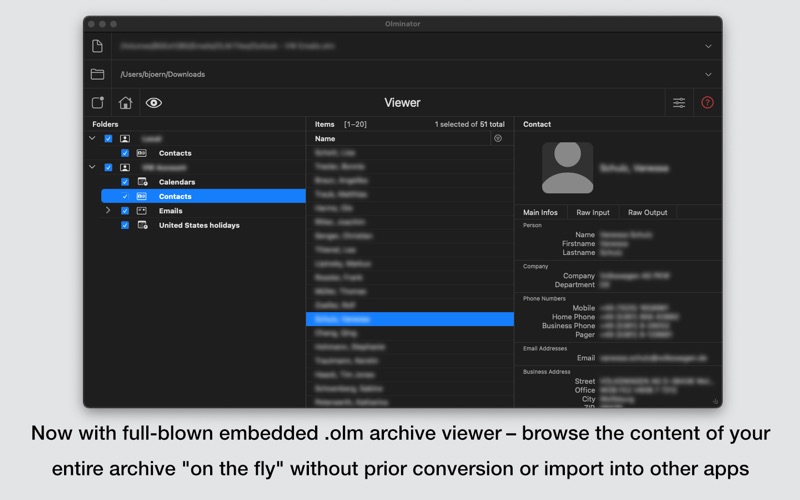Click the first account person icon
This screenshot has width=800, height=500.
125,139
